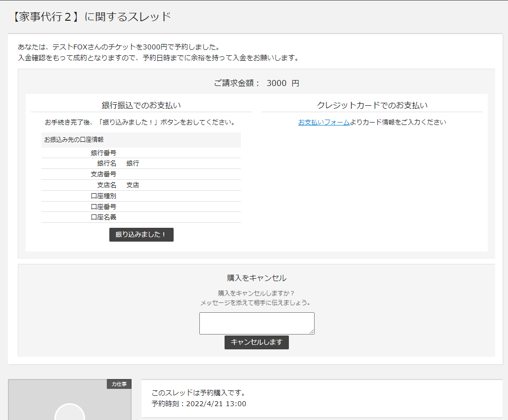Select the 口座種別 row label
This screenshot has width=508, height=420.
point(103,196)
